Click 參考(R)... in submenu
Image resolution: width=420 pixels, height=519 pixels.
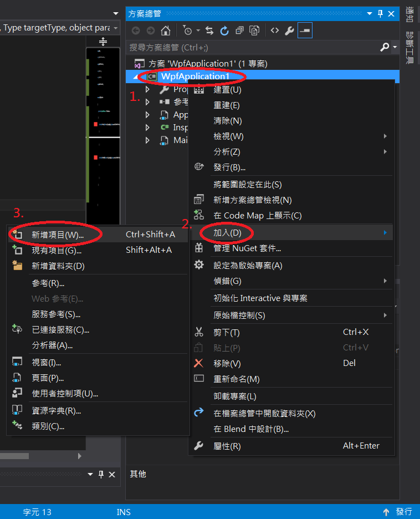[98, 283]
